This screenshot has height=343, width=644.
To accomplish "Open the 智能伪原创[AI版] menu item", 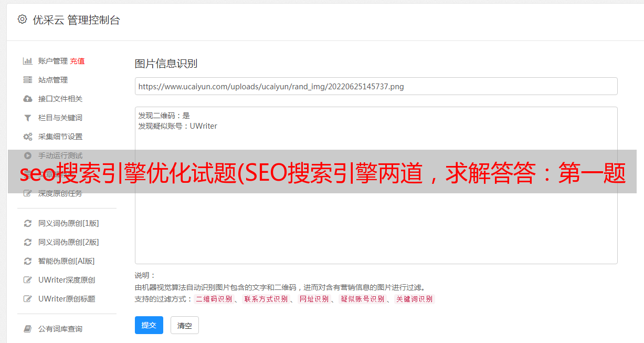I will 66,261.
